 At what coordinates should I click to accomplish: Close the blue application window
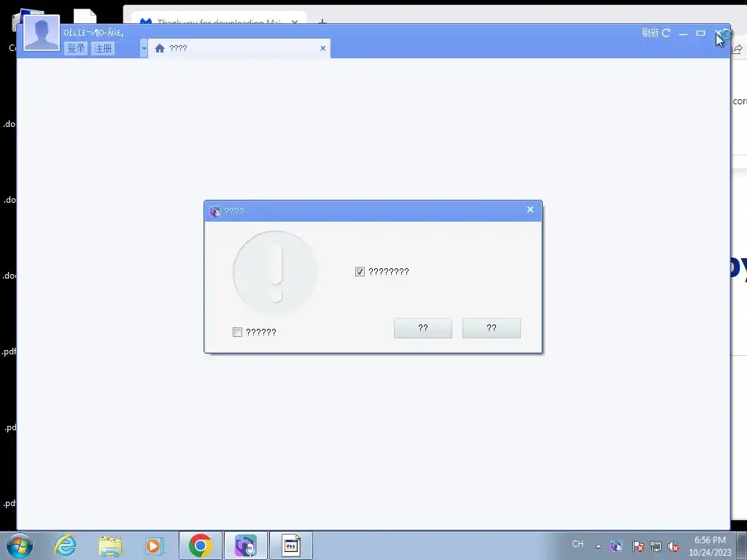(718, 33)
